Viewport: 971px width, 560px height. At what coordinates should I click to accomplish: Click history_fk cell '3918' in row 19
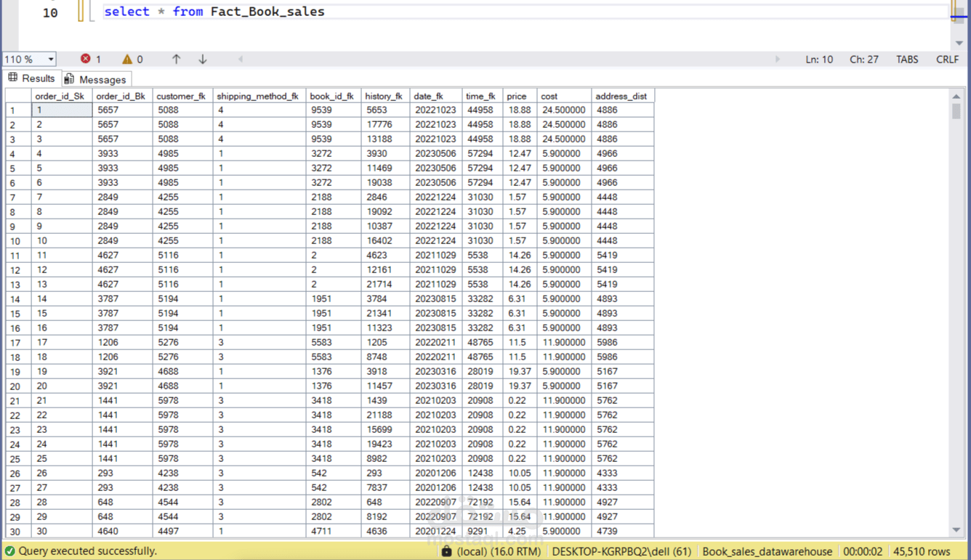click(x=385, y=372)
